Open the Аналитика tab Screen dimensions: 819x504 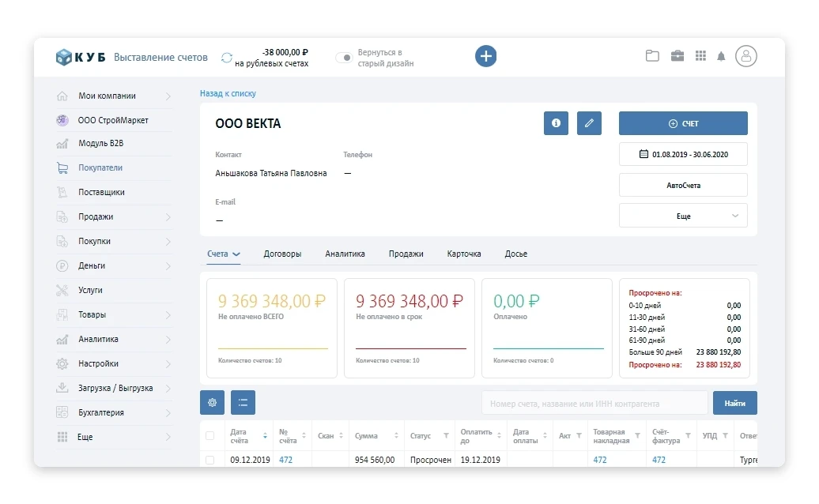(345, 254)
